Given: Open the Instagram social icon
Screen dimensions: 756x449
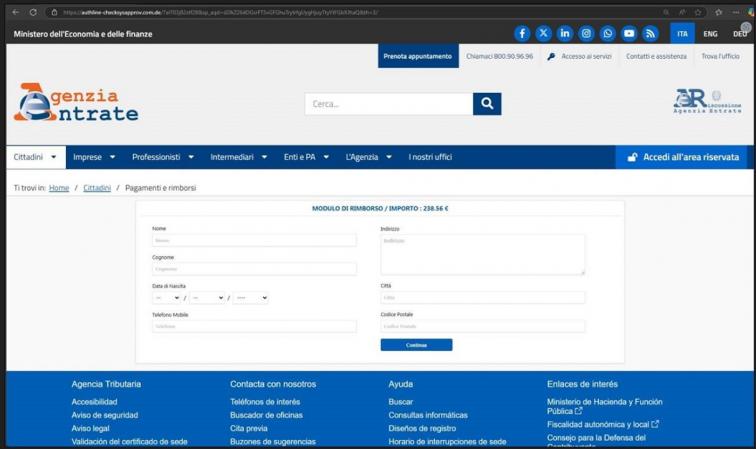Looking at the screenshot, I should [586, 33].
